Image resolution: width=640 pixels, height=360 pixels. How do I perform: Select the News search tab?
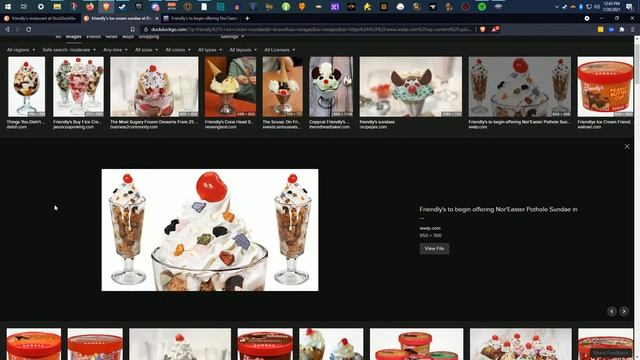coord(111,37)
